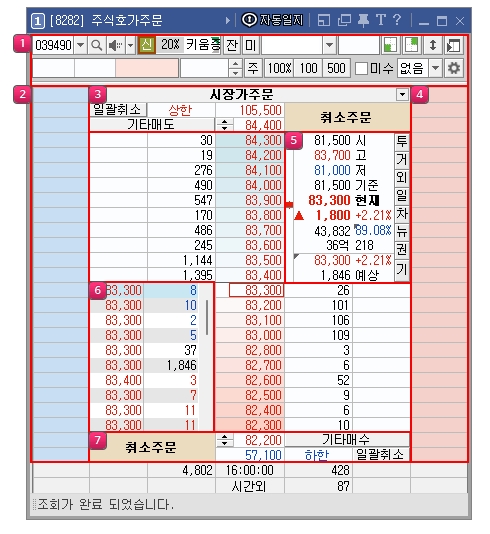Pin the window with pushpin icon

(363, 20)
